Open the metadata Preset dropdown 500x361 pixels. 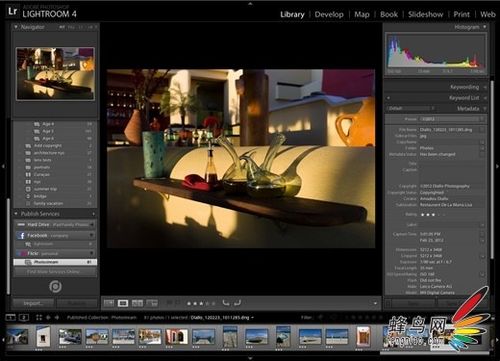(453, 119)
